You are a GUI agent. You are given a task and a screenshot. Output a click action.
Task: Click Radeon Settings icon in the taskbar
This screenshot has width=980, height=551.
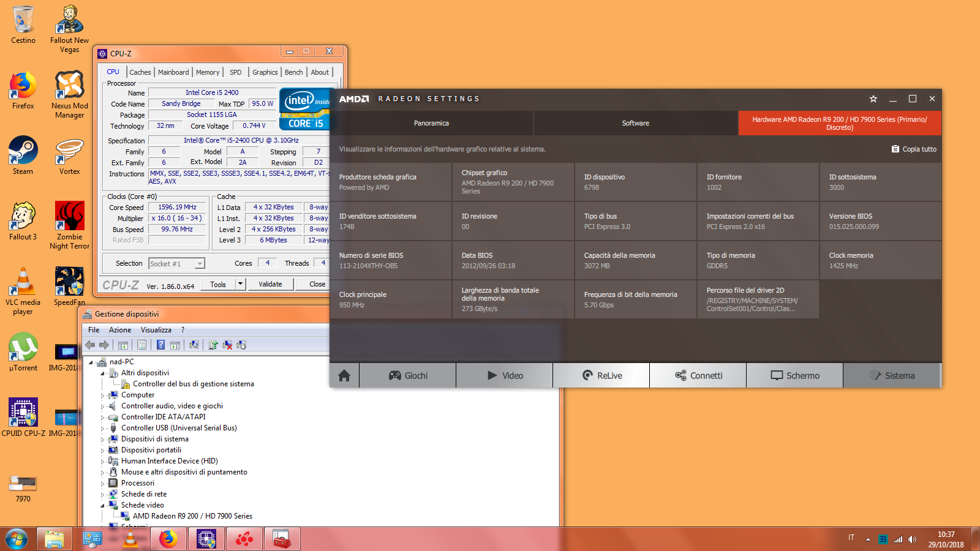[244, 539]
